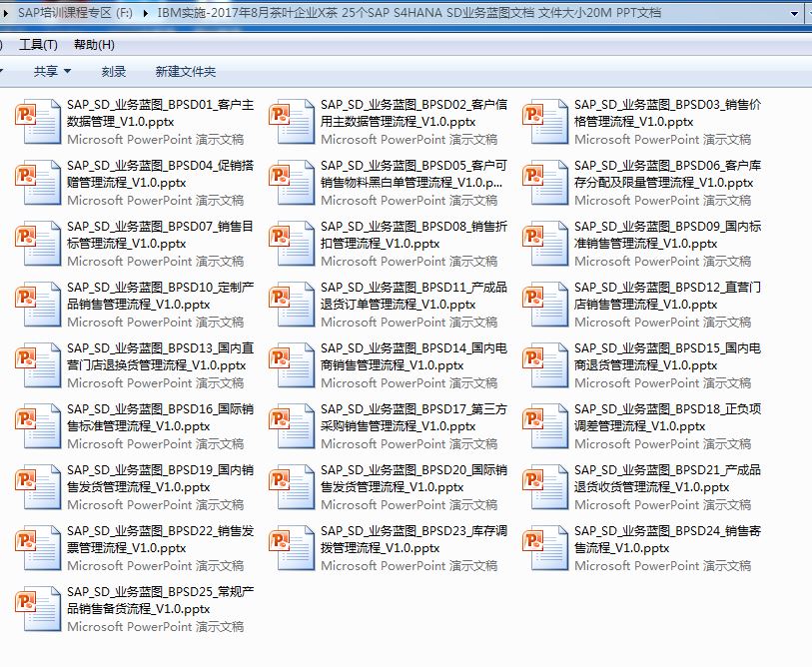Click file name text BPSD23_库存调拨管理流程_V1.0.pptx
The height and width of the screenshot is (667, 812).
[413, 539]
